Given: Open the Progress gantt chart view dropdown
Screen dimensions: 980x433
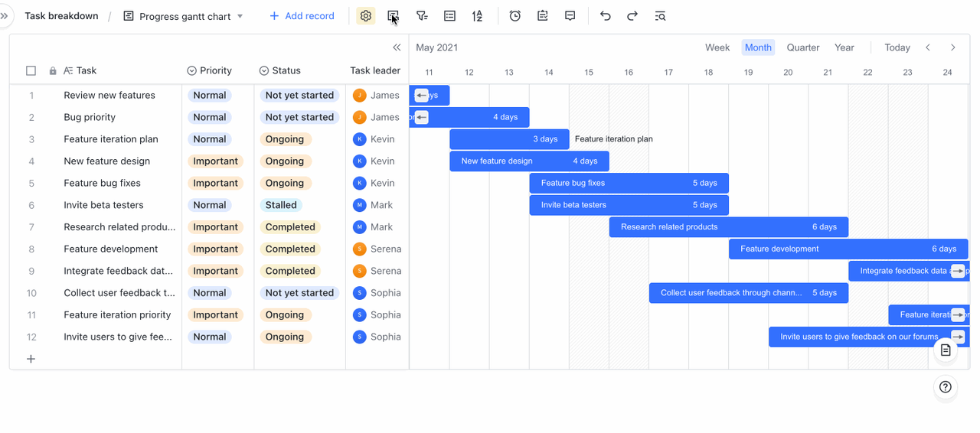Looking at the screenshot, I should [x=183, y=16].
